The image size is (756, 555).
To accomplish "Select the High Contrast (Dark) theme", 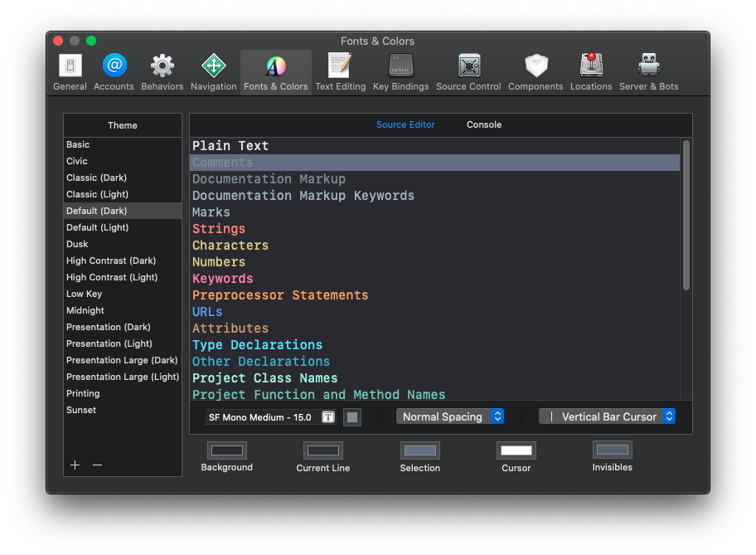I will (123, 260).
